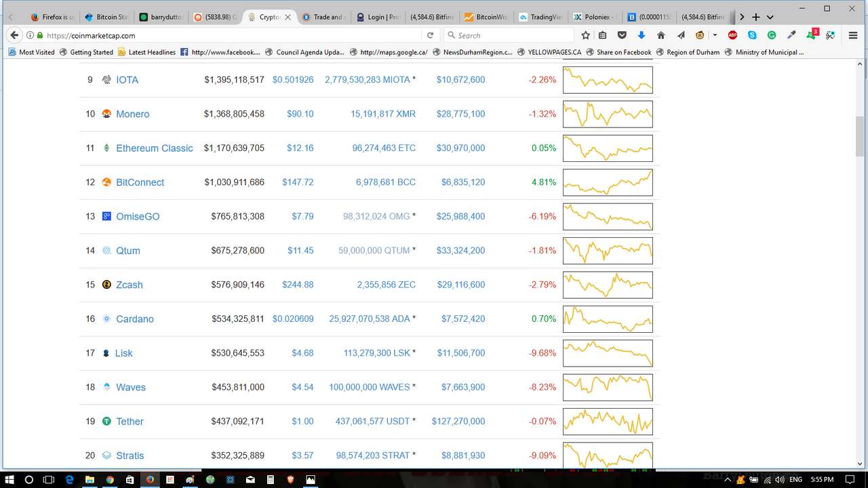Bookmark this page with the star
The image size is (868, 488).
click(586, 35)
